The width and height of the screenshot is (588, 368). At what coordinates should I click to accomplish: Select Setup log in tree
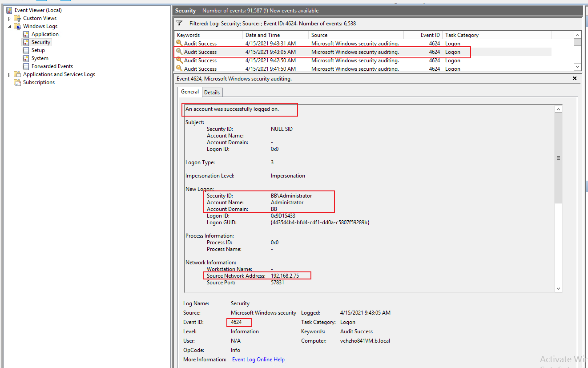[x=38, y=50]
